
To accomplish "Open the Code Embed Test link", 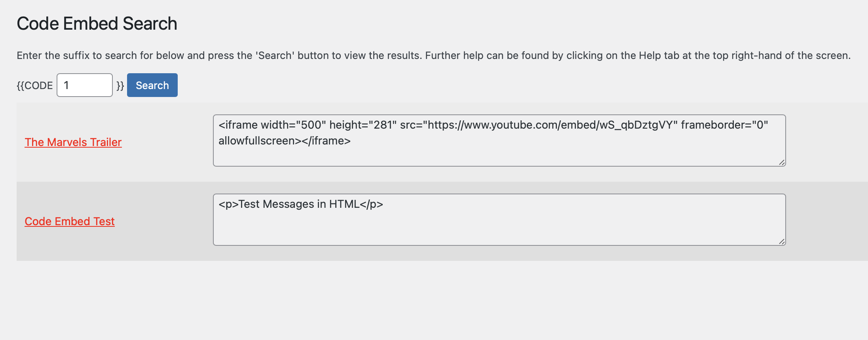I will click(69, 221).
